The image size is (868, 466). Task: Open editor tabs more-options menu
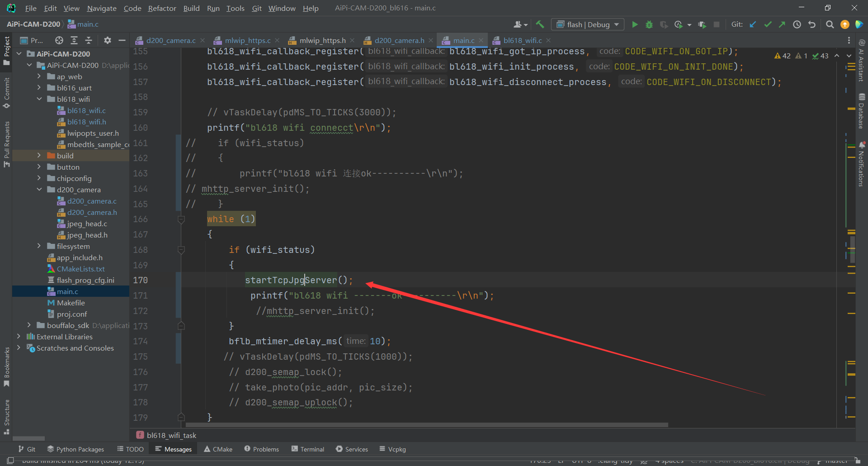pos(849,40)
